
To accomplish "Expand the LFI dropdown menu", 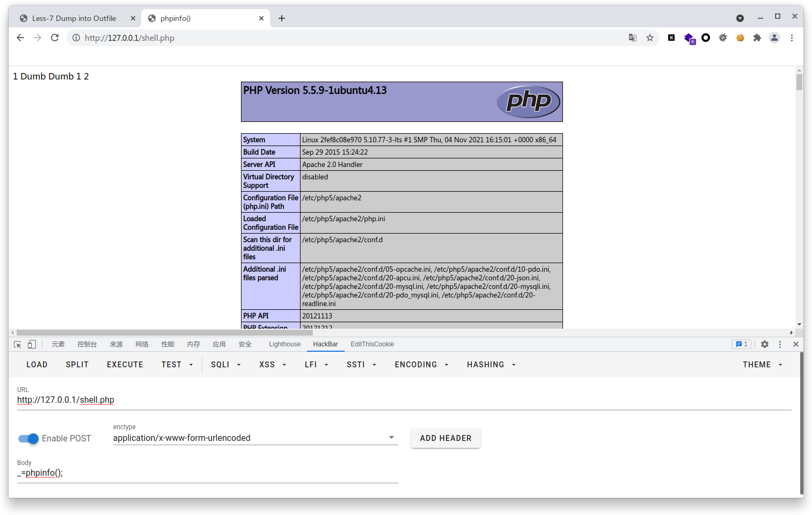I will 317,365.
